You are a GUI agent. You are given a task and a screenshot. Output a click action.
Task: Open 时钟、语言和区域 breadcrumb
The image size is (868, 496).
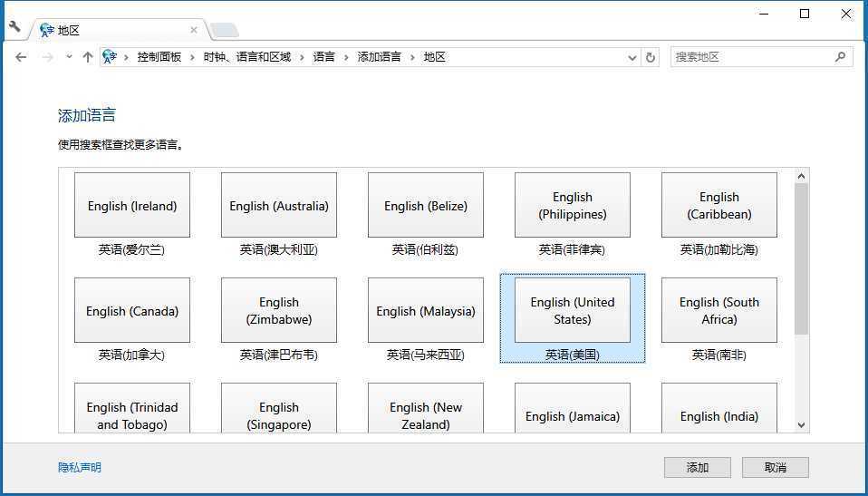[x=246, y=57]
